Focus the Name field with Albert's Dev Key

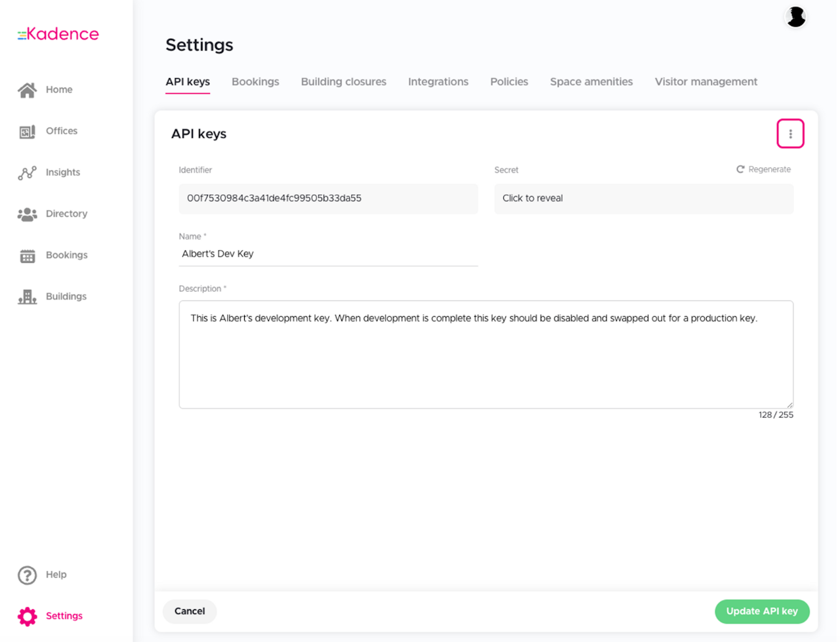(x=328, y=254)
